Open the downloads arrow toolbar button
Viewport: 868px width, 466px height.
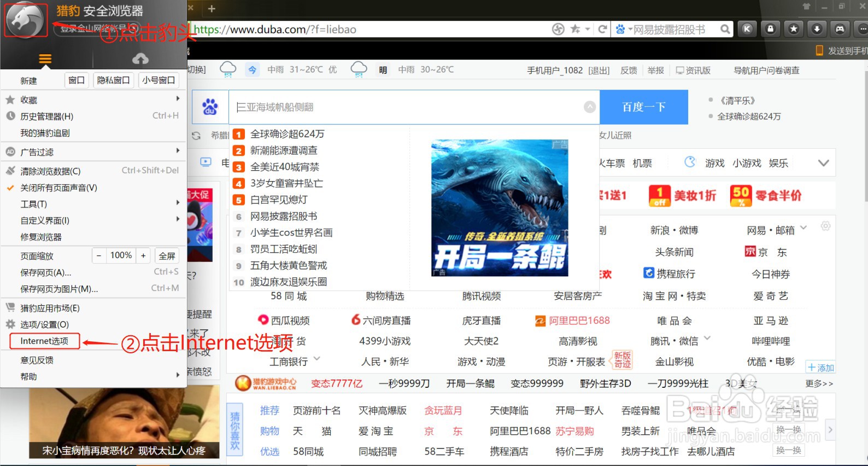click(817, 29)
